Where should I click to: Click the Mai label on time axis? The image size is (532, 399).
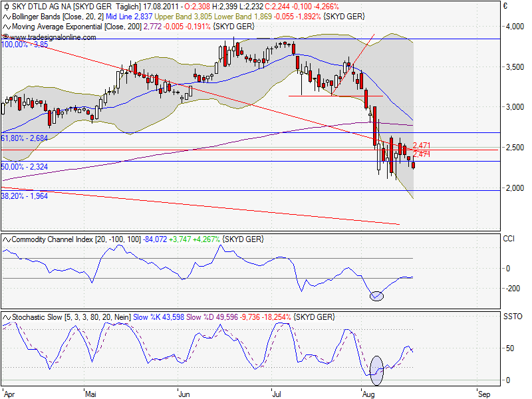[x=90, y=394]
